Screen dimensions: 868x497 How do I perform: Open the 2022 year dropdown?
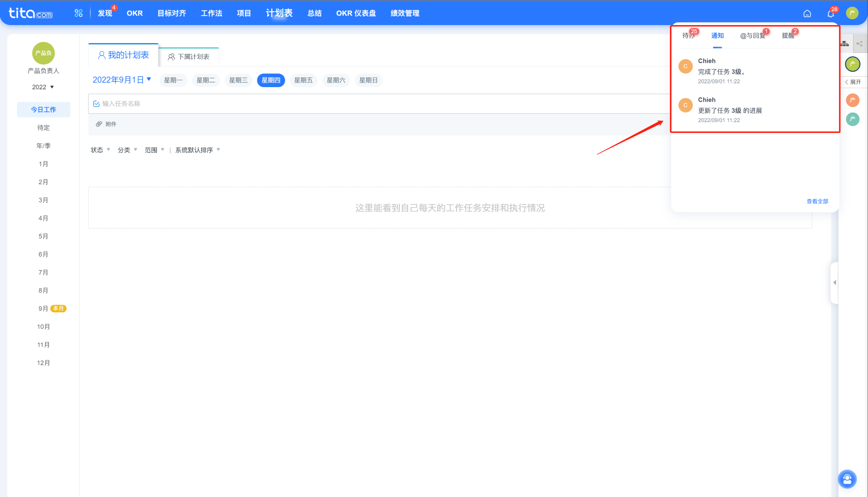pos(43,87)
